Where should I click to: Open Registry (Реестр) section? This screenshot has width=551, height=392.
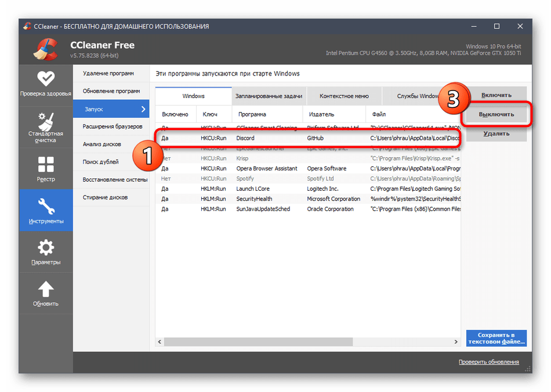46,169
